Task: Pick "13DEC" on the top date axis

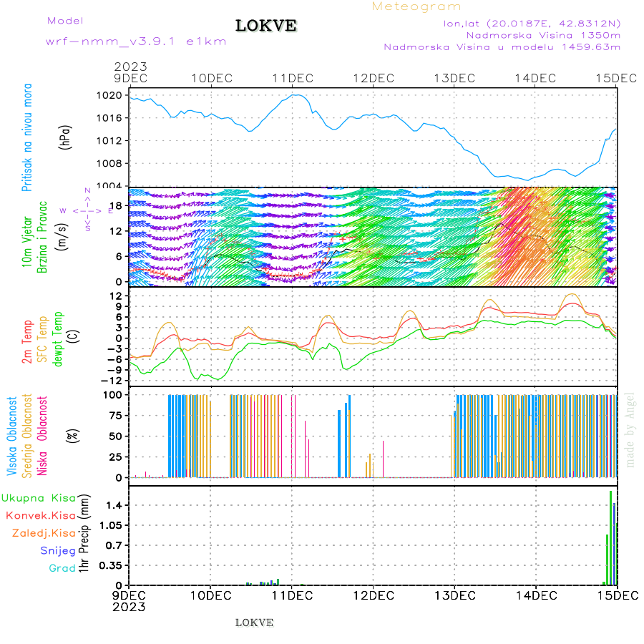Action: point(454,79)
